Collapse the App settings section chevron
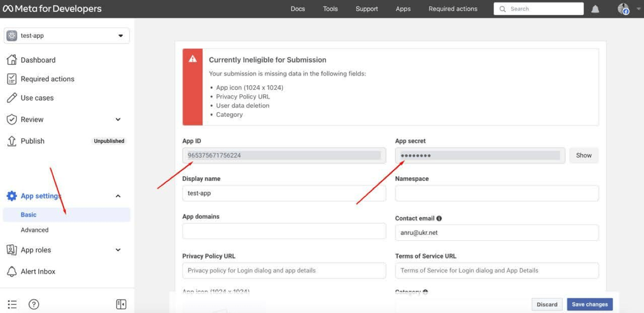Viewport: 644px width, 313px height. [118, 196]
